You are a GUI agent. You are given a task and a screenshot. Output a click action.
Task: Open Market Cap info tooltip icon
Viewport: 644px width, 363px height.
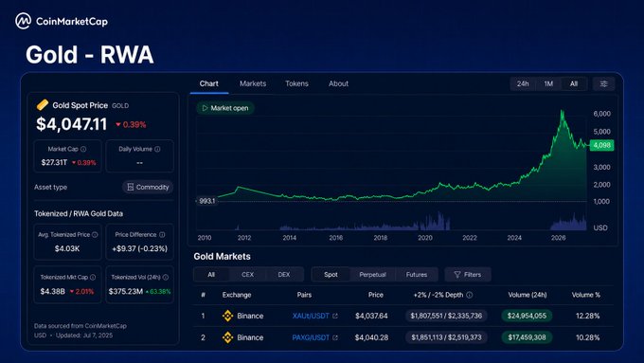pyautogui.click(x=83, y=149)
